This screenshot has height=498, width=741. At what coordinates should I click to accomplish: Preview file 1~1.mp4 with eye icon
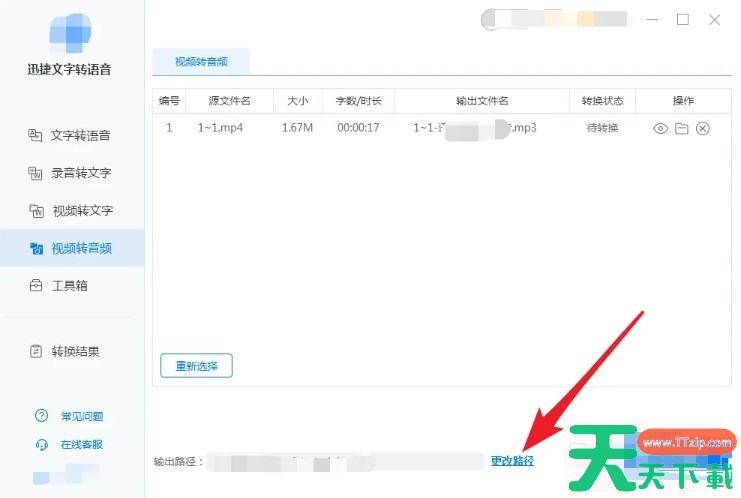(x=660, y=128)
